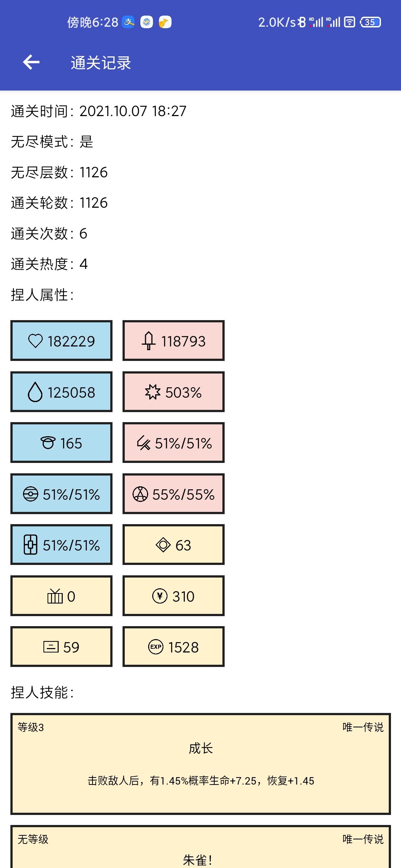Tap the heart health stat 182229
Viewport: 401px width, 868px height.
tap(61, 341)
